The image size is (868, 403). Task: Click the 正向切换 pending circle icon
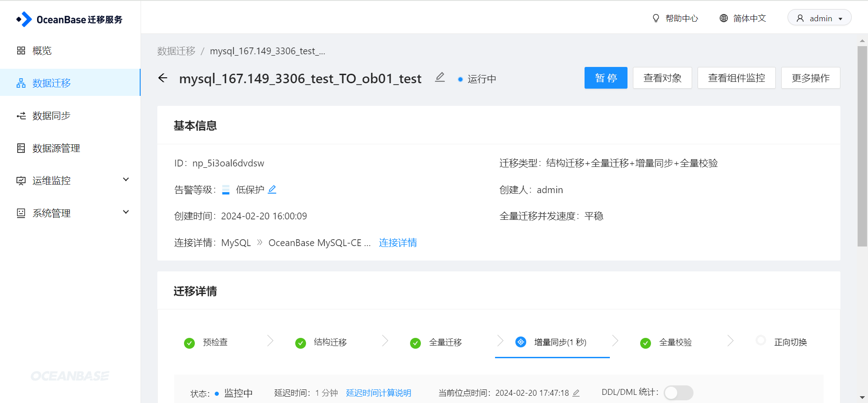(761, 340)
